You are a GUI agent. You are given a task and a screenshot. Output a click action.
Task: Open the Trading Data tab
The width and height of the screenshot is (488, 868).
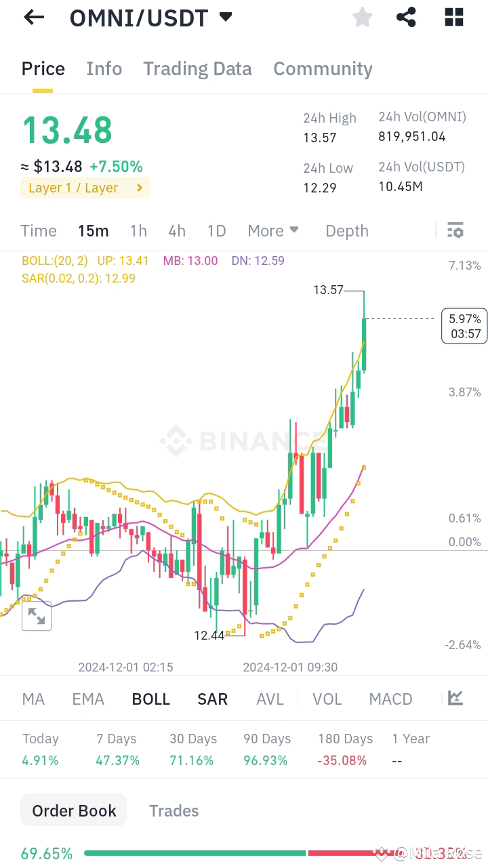(197, 69)
